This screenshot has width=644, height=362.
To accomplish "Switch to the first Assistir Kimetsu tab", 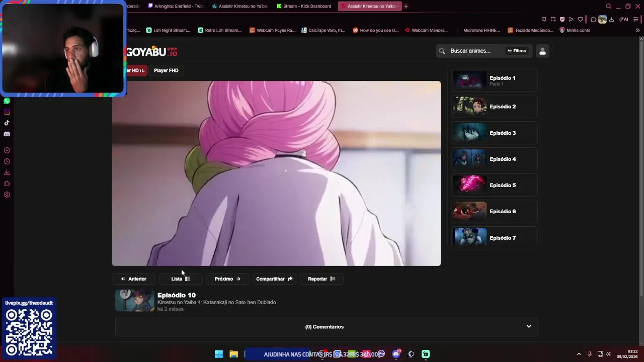I will (239, 6).
